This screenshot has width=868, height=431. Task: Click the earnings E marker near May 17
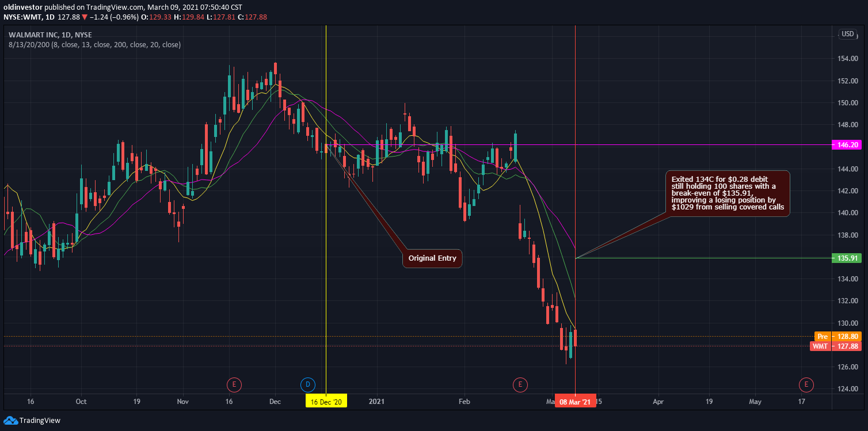pyautogui.click(x=806, y=384)
